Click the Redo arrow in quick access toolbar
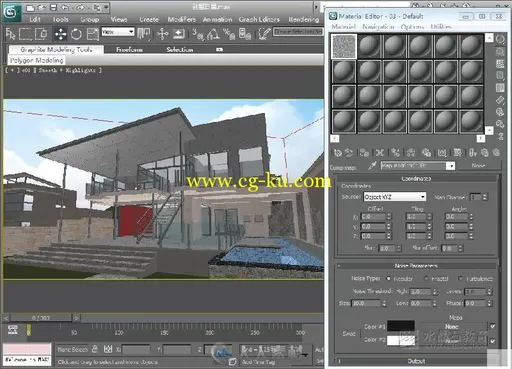This screenshot has height=369, width=512. 80,7
